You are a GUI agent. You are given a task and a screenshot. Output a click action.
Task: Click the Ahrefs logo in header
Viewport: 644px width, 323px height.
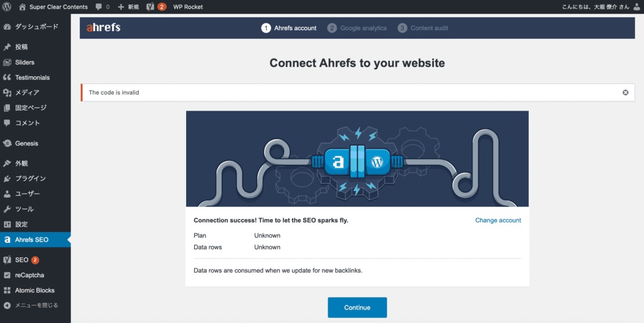click(103, 28)
